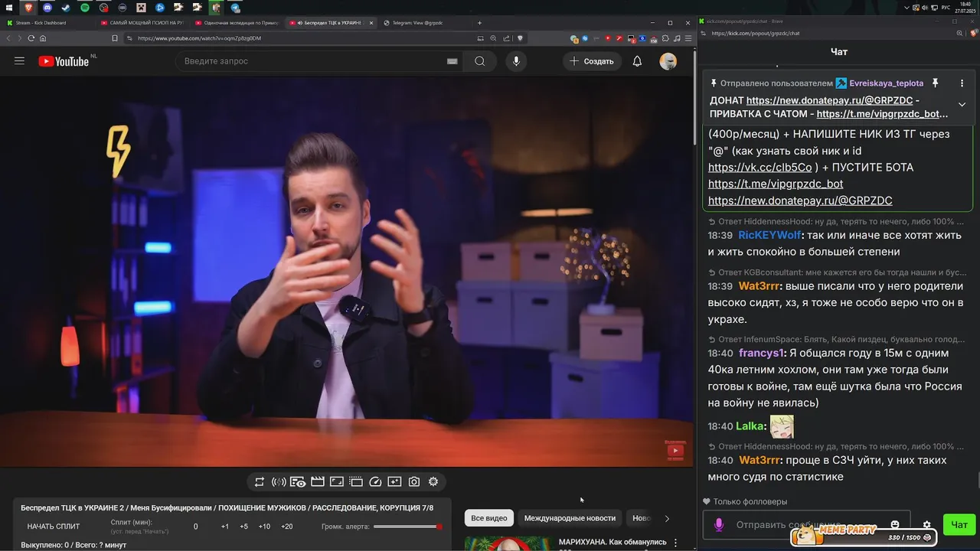
Task: Open the Brave Shields icon in the YouTube window
Action: coord(520,38)
